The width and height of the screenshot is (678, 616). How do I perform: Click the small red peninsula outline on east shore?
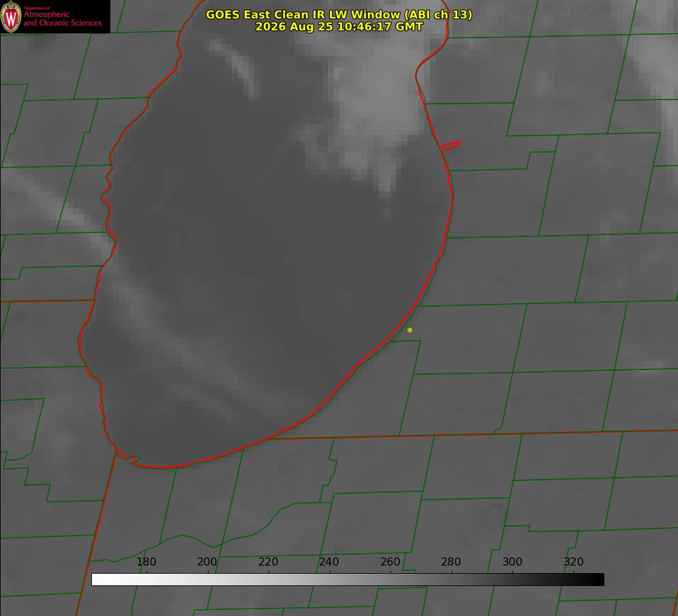(x=450, y=146)
